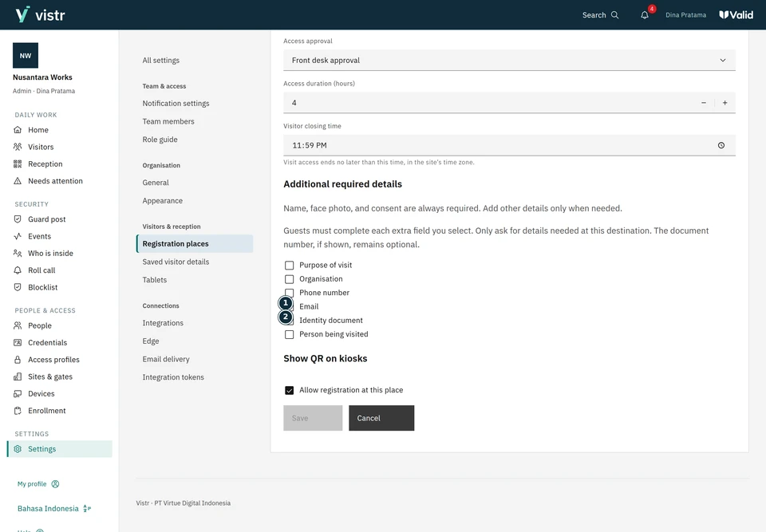Open Integration tokens settings
This screenshot has width=766, height=532.
point(173,377)
